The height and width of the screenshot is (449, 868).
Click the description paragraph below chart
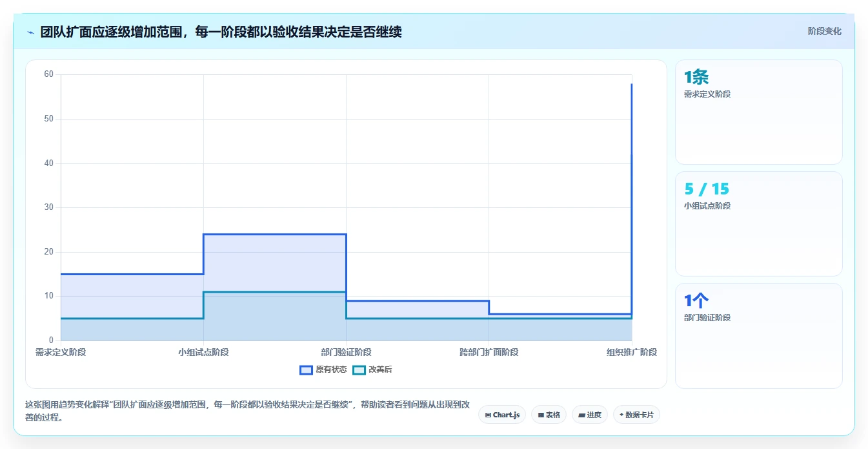[247, 411]
